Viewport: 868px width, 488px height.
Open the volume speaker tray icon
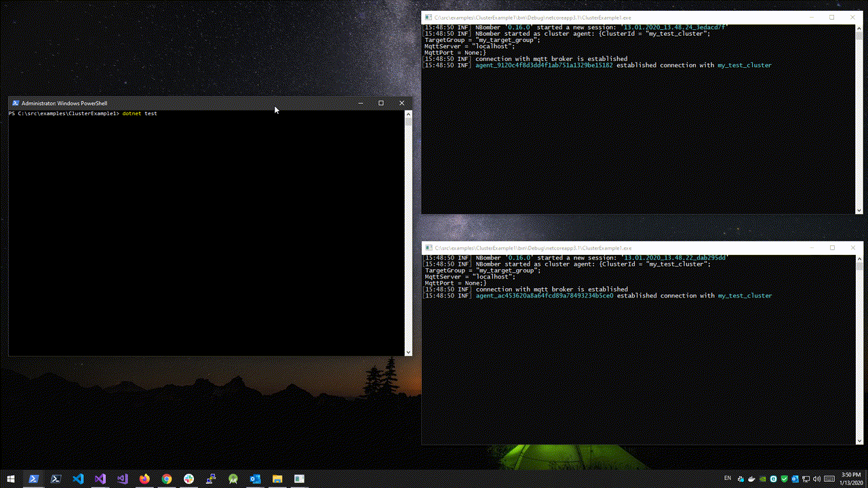816,479
